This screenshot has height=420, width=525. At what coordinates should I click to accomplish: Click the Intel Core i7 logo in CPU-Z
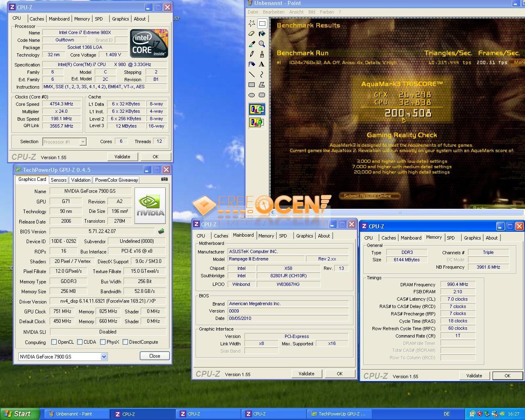(149, 43)
